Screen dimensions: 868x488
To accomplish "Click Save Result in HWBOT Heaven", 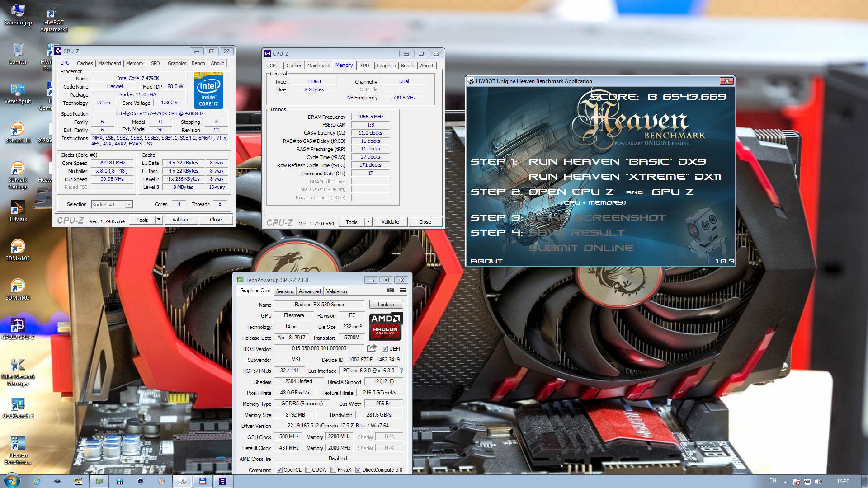I will pos(576,233).
